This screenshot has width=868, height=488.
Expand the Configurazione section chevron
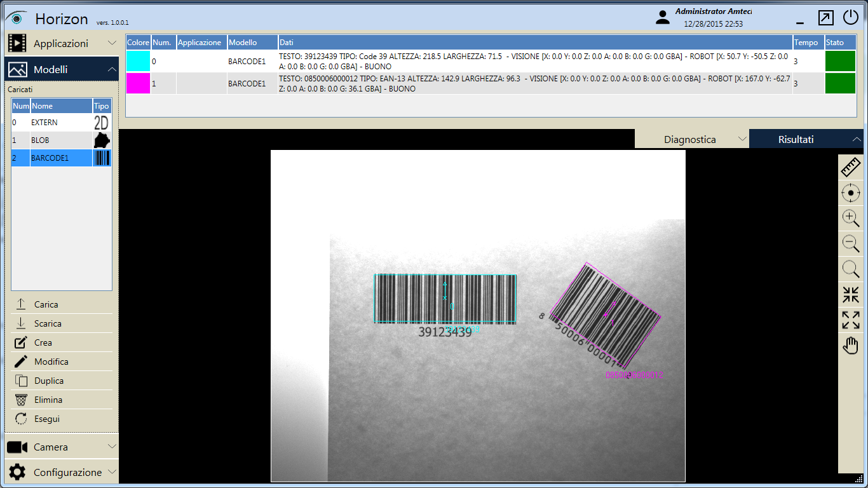112,472
